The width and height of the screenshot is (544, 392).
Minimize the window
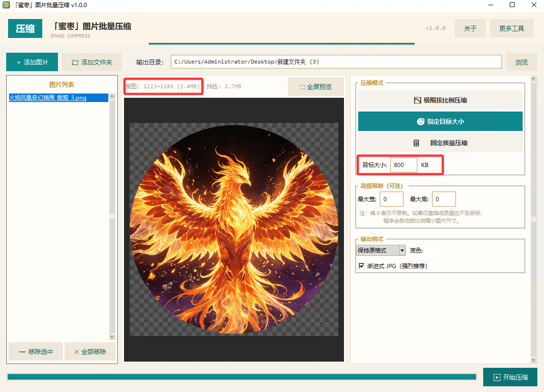click(491, 5)
